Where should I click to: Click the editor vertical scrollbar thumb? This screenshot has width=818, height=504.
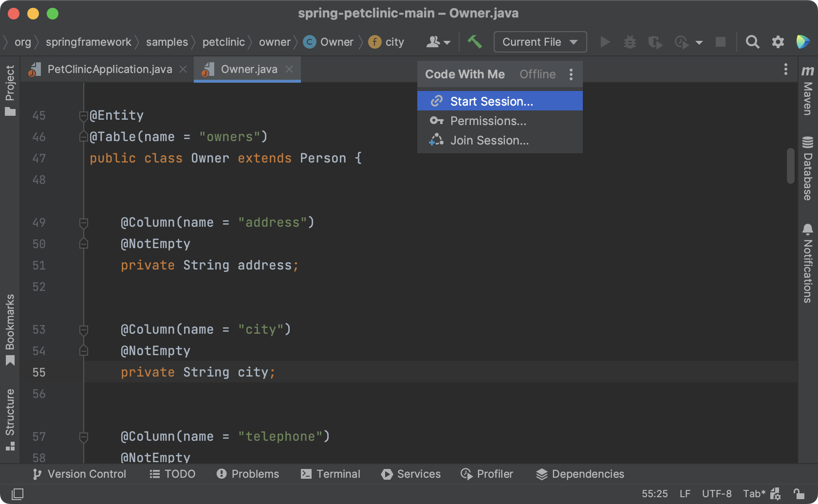pos(790,166)
